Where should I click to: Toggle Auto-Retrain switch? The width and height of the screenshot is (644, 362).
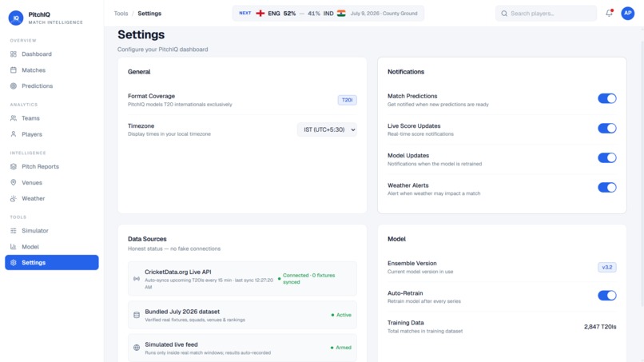tap(607, 296)
